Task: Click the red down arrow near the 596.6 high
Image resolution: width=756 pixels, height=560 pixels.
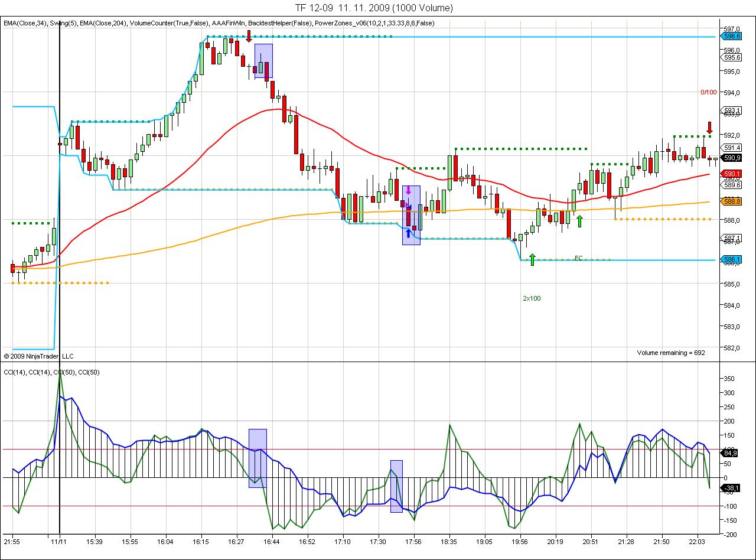Action: pyautogui.click(x=249, y=36)
